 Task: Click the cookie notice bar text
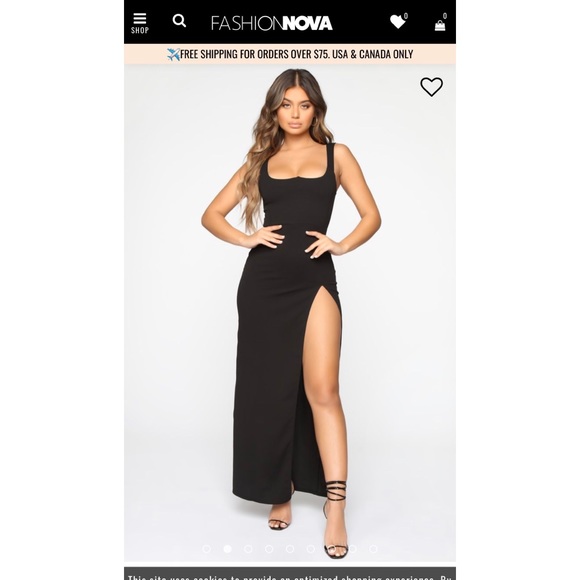[x=290, y=576]
